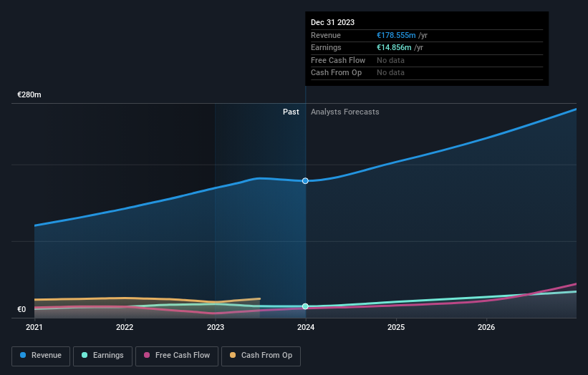Click the 2024 x-axis label
The image size is (588, 375).
[306, 328]
